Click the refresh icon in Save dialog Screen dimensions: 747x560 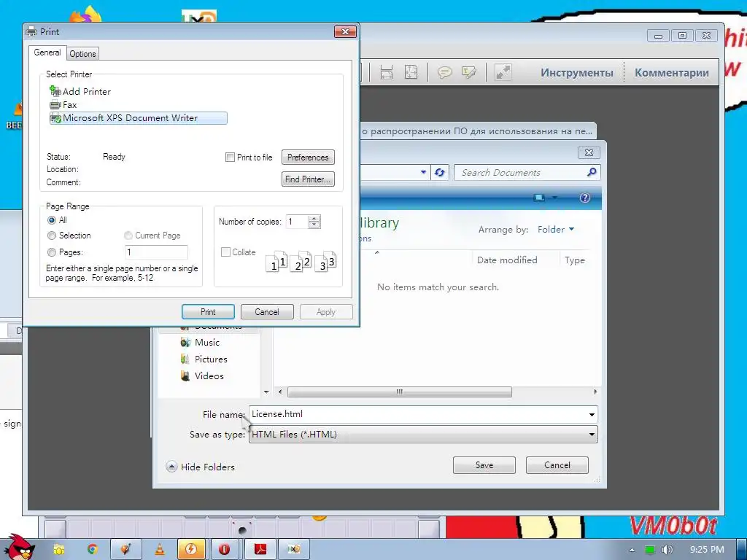[439, 172]
